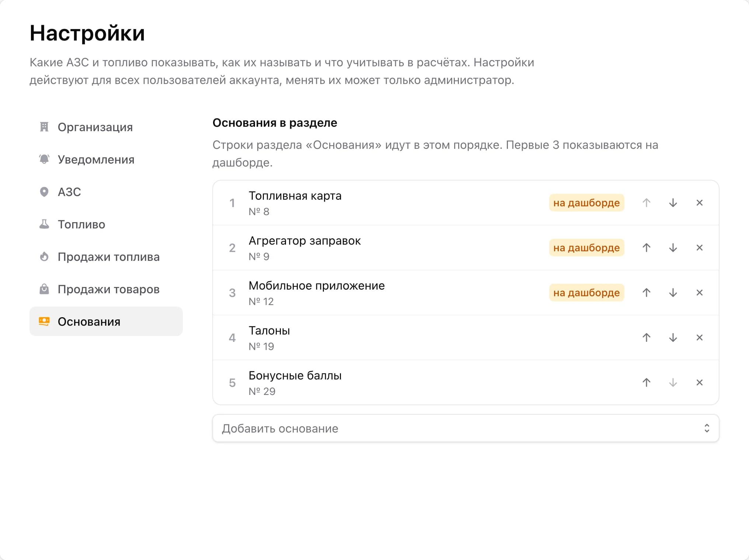Image resolution: width=749 pixels, height=560 pixels.
Task: Click the на дашборде badge for Топливная карта
Action: point(586,203)
